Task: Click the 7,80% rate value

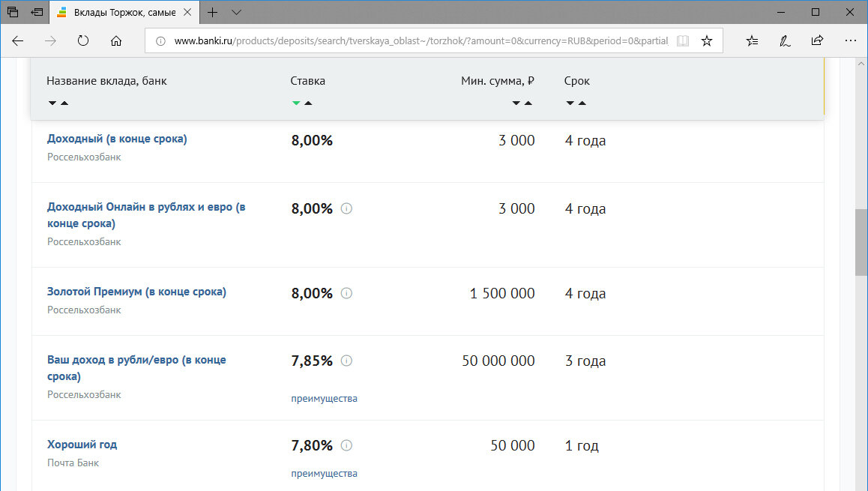Action: [312, 445]
